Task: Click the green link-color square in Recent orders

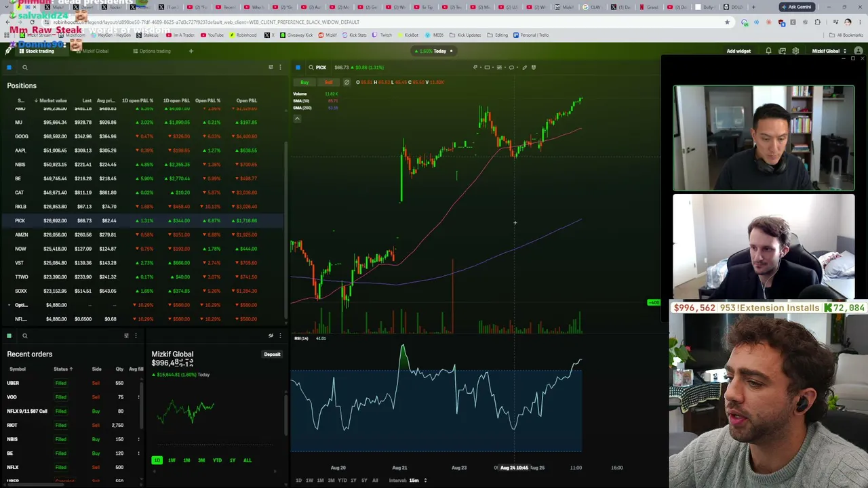Action: 9,335
